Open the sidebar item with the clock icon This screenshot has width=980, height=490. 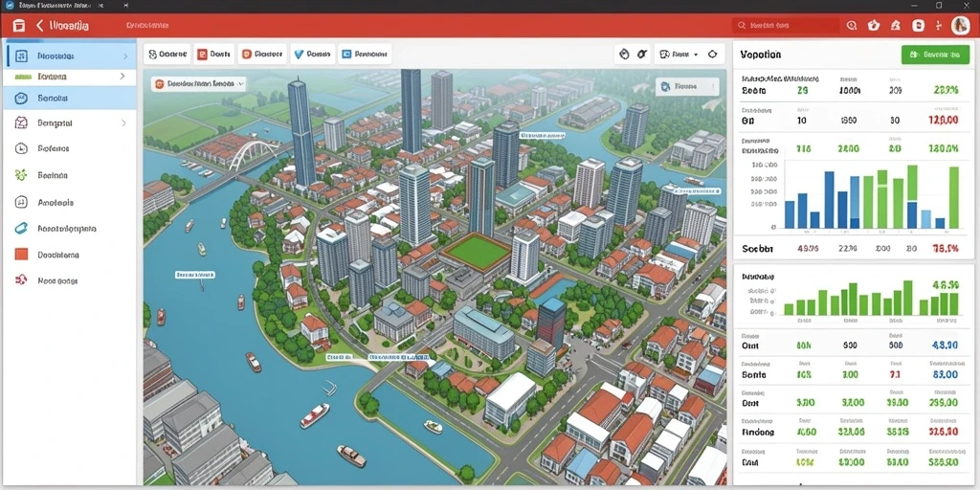[x=70, y=148]
